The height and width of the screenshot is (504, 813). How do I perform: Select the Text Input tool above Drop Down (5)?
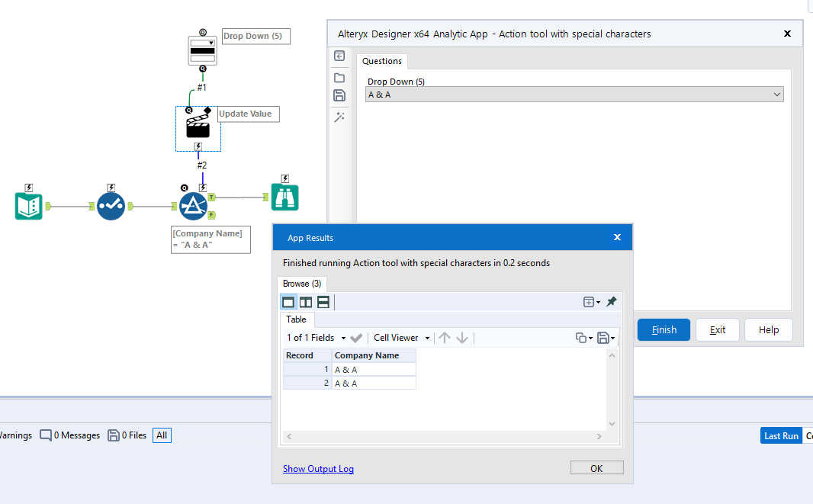tap(201, 49)
